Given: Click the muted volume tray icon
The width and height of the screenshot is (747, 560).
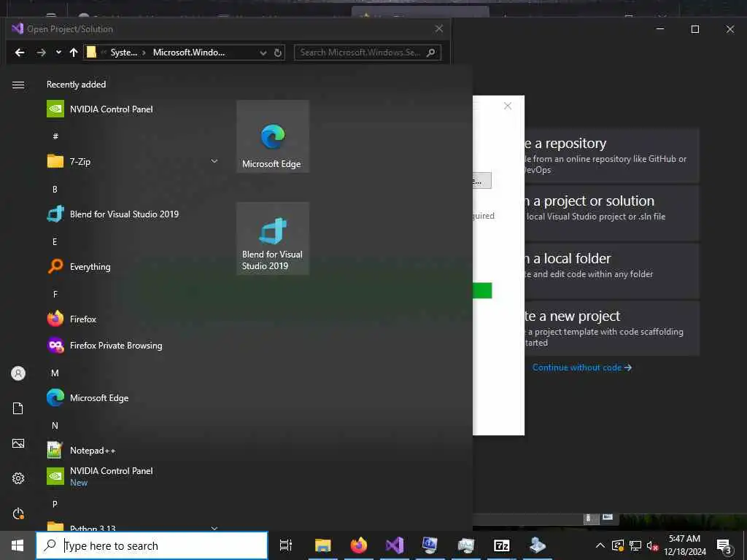Looking at the screenshot, I should [x=652, y=545].
